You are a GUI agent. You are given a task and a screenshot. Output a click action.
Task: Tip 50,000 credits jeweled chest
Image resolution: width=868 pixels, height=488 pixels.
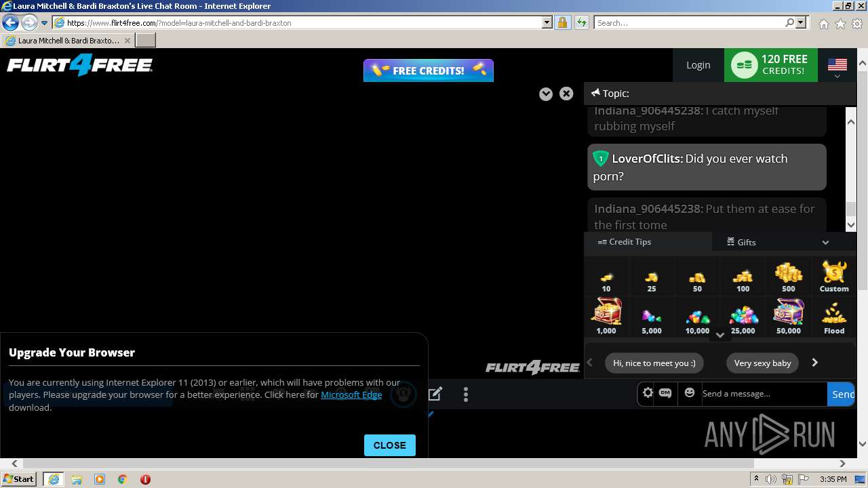coord(789,312)
